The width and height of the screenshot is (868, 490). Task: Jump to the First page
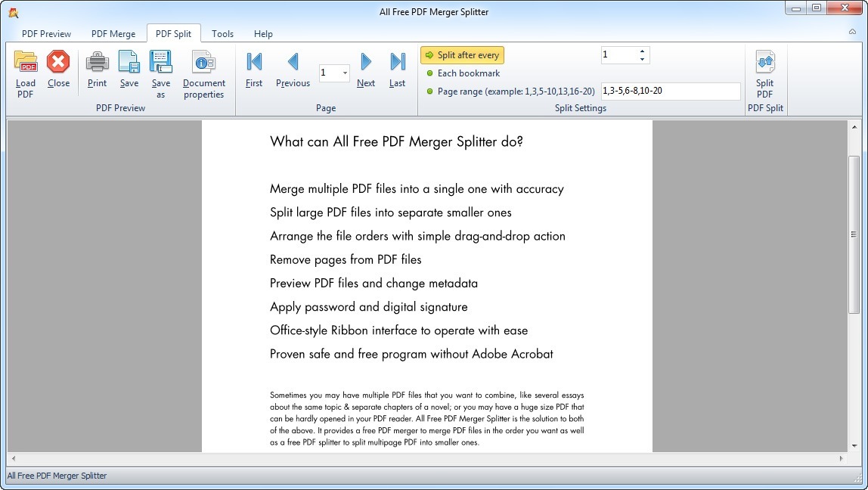pos(253,70)
